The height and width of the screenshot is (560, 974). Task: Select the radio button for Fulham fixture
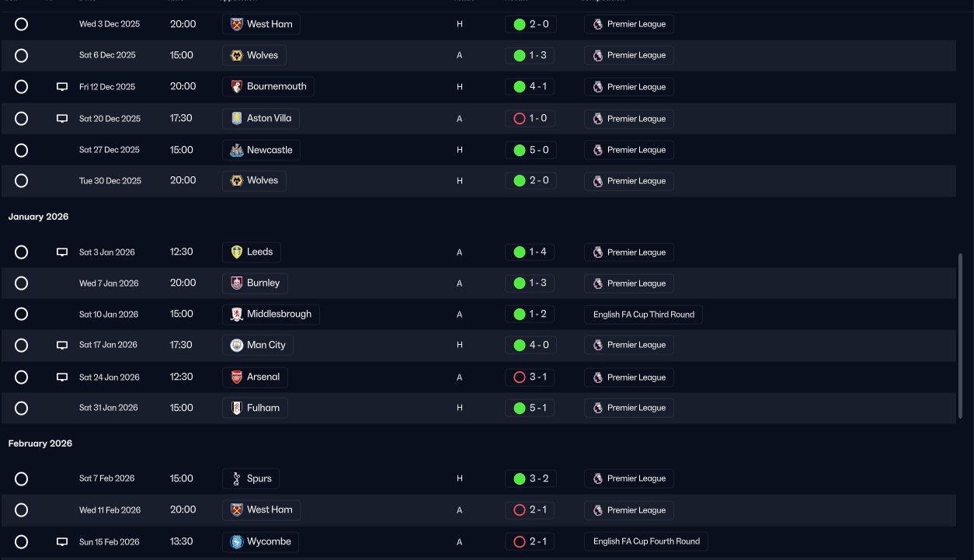coord(22,408)
